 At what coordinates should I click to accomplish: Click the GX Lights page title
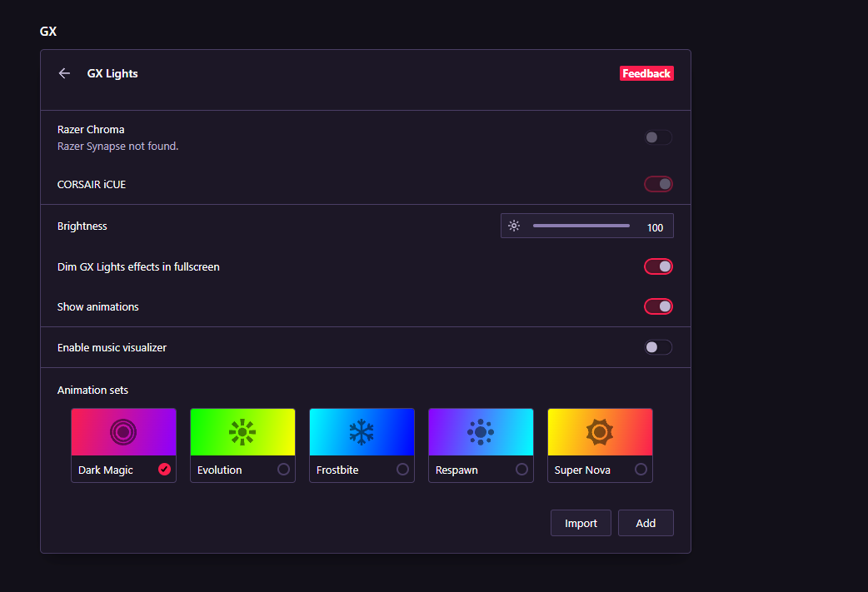tap(112, 73)
